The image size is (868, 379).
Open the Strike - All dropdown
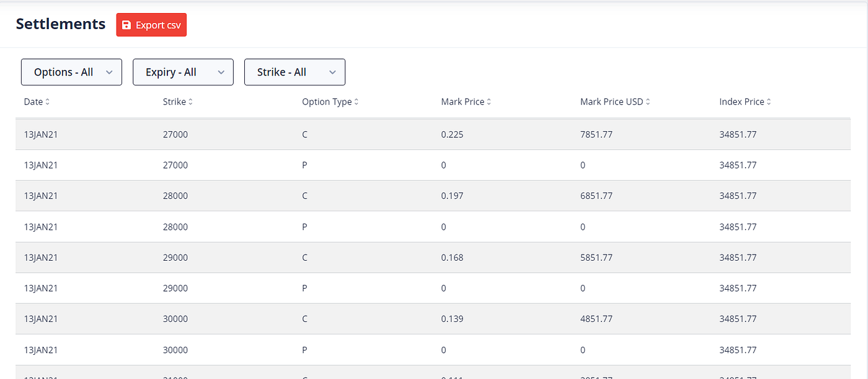point(294,72)
